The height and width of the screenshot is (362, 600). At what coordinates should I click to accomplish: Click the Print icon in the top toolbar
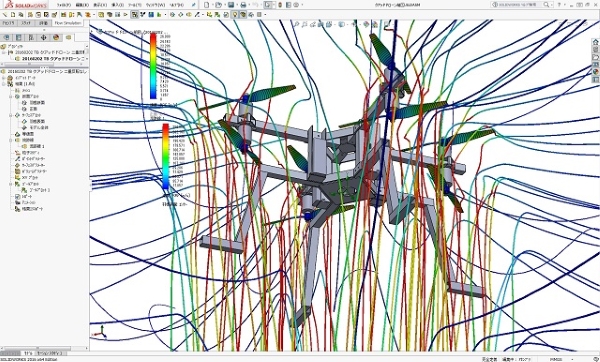click(x=243, y=5)
